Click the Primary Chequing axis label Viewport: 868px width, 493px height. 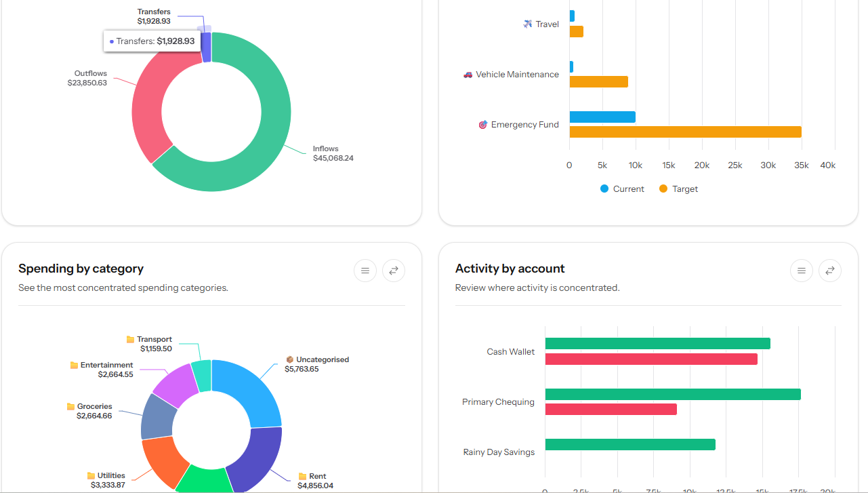click(x=499, y=402)
